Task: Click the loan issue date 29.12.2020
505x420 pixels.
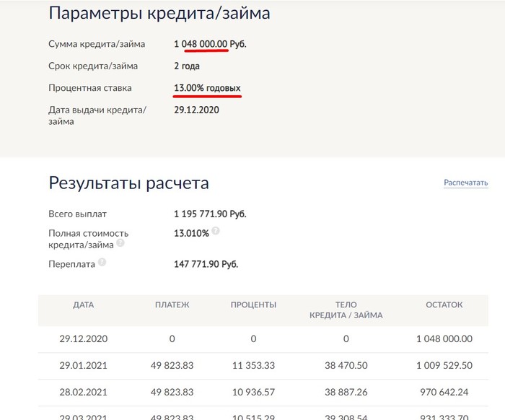Action: [x=196, y=110]
